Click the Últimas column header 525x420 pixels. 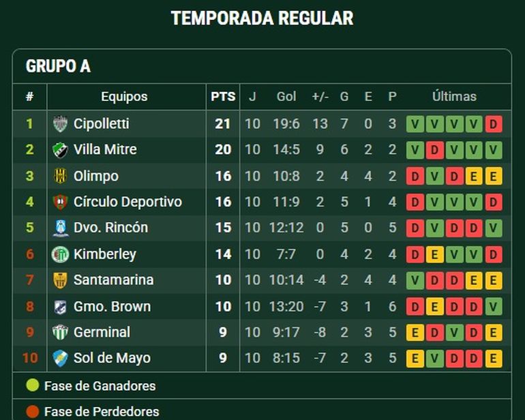pos(454,97)
